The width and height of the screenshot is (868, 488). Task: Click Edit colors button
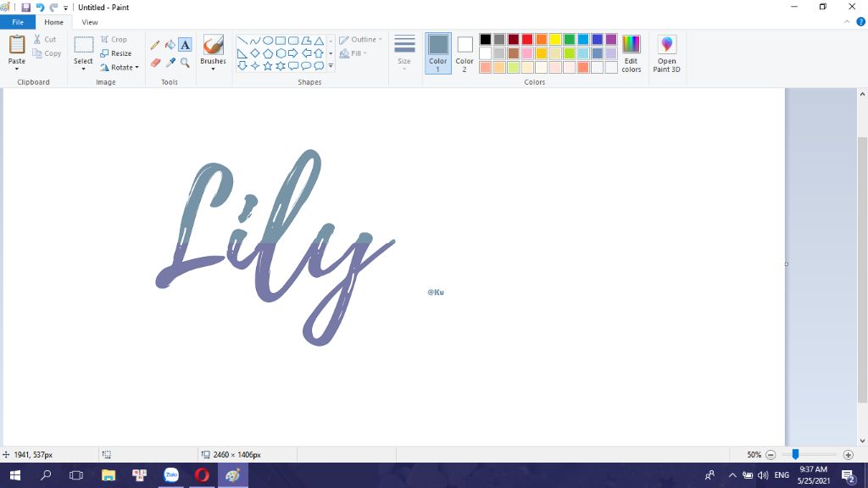pos(631,53)
